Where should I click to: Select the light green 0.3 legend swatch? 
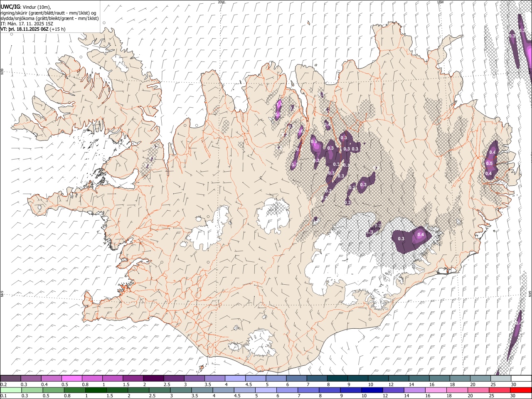tap(31, 390)
